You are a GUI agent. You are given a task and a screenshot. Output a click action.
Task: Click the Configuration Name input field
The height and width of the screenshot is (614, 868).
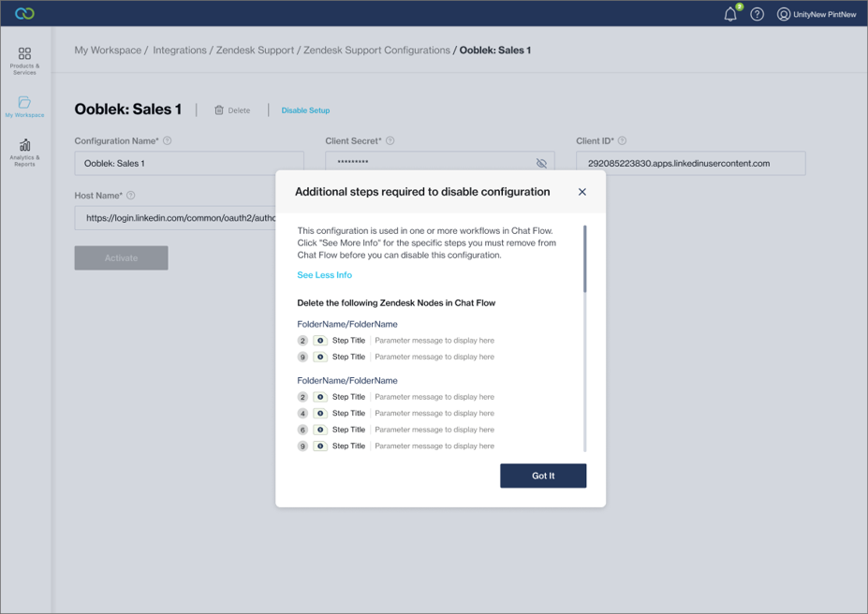(x=189, y=163)
